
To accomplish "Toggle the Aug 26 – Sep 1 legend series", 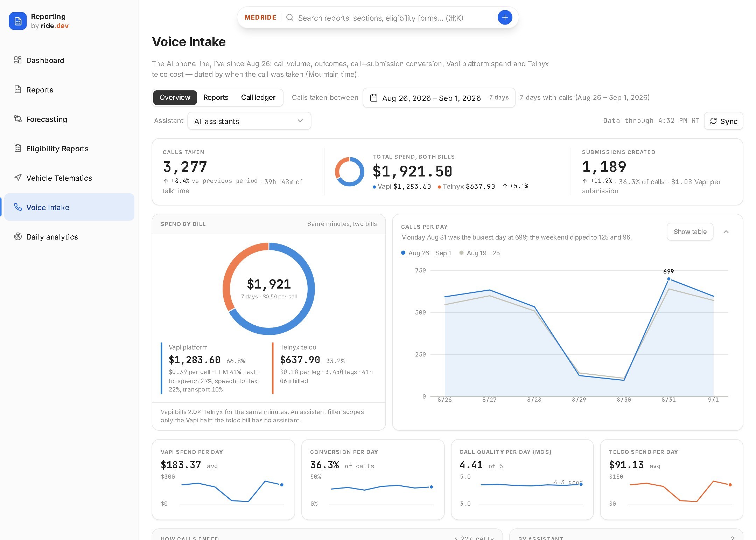I will 426,253.
